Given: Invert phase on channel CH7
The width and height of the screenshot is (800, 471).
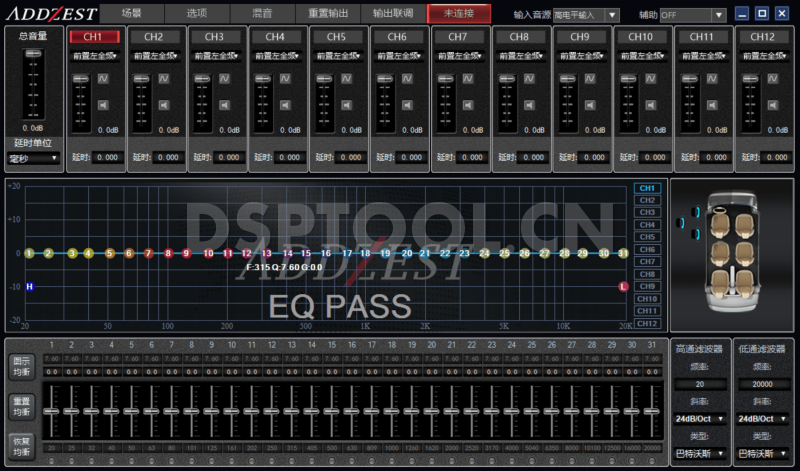Looking at the screenshot, I should pos(468,79).
